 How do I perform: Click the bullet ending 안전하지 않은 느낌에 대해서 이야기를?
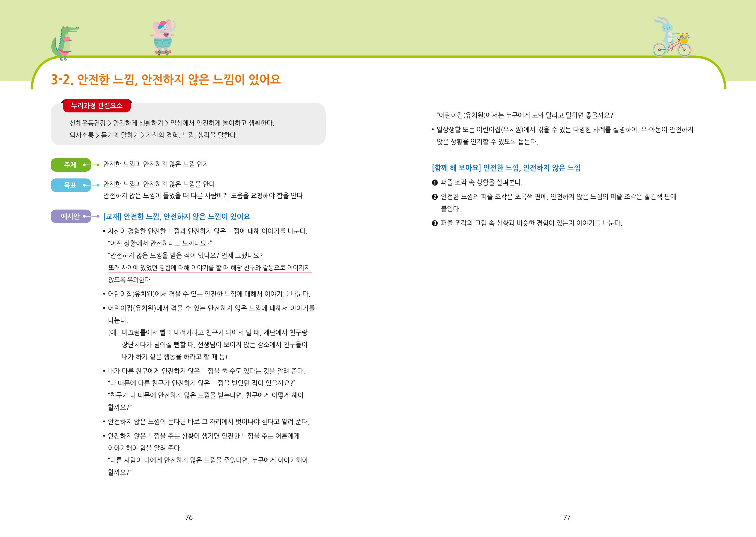point(209,308)
